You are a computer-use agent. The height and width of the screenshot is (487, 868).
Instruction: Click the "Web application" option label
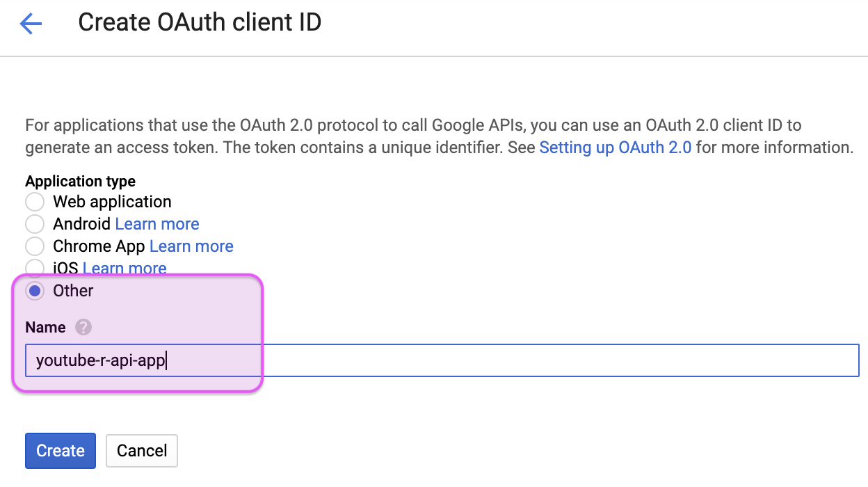click(x=112, y=202)
